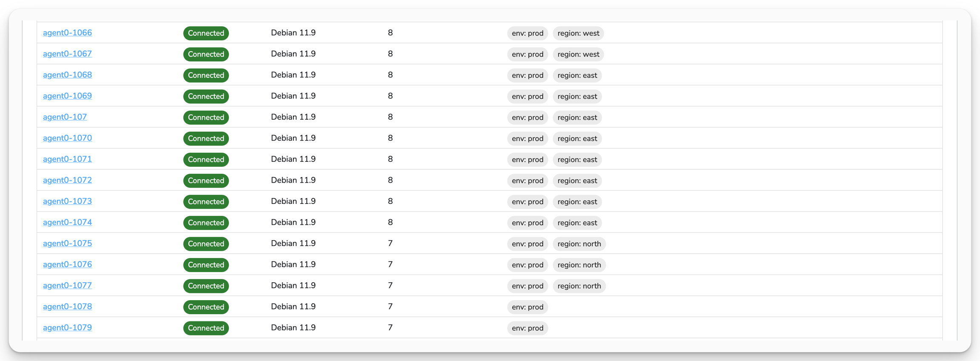Click the Connected badge for agent0-1066

(x=206, y=33)
